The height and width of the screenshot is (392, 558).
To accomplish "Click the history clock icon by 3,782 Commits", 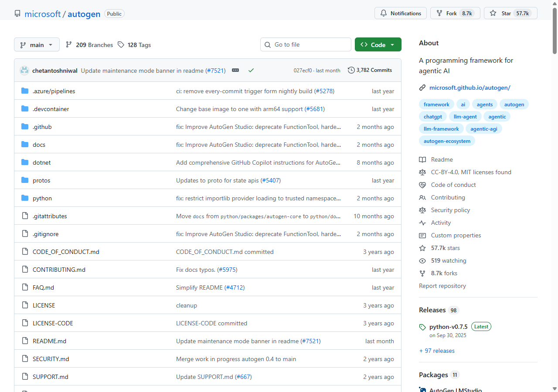I will point(351,70).
